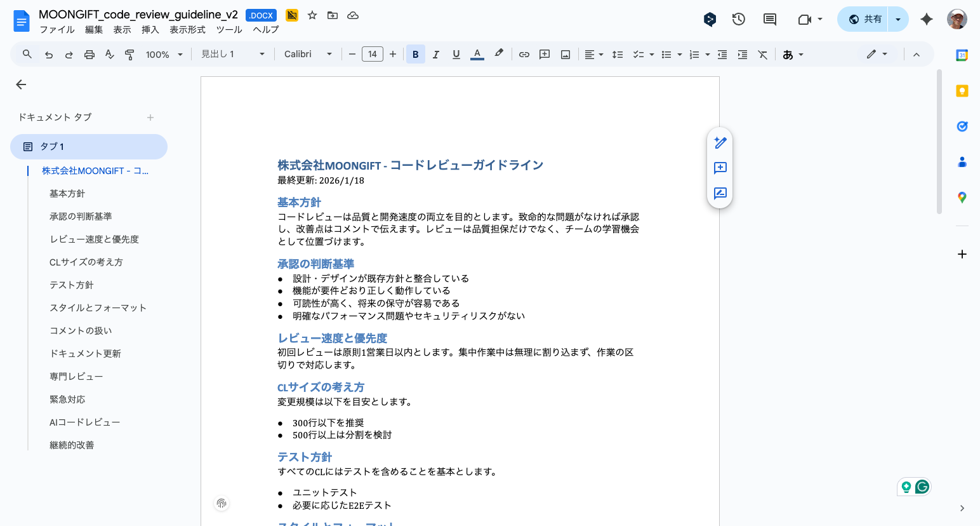
Task: Open Google Keep side panel
Action: 962,91
